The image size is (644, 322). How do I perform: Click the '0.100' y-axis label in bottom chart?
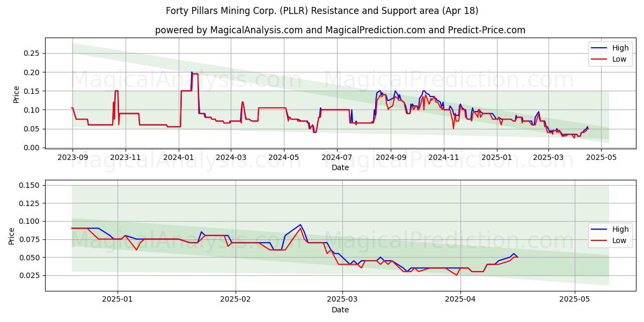pyautogui.click(x=30, y=221)
